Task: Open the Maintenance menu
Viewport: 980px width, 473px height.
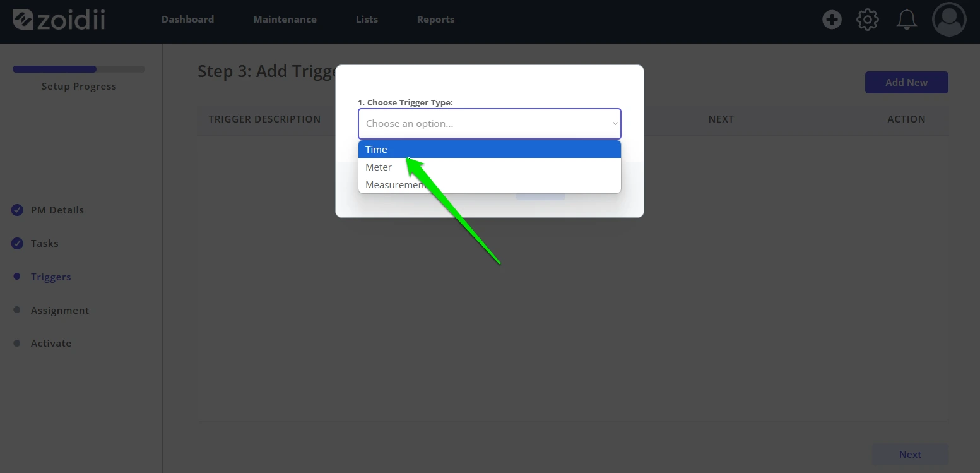Action: 285,20
